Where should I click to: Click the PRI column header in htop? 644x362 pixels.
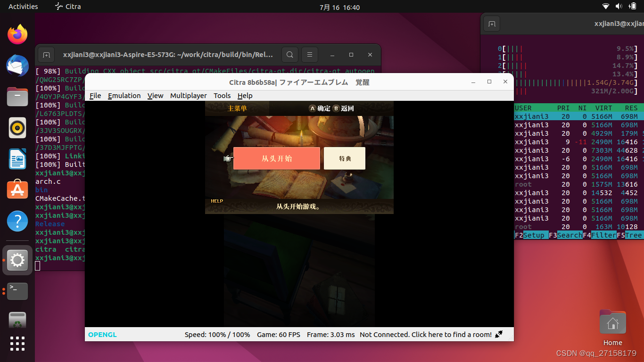pos(563,108)
